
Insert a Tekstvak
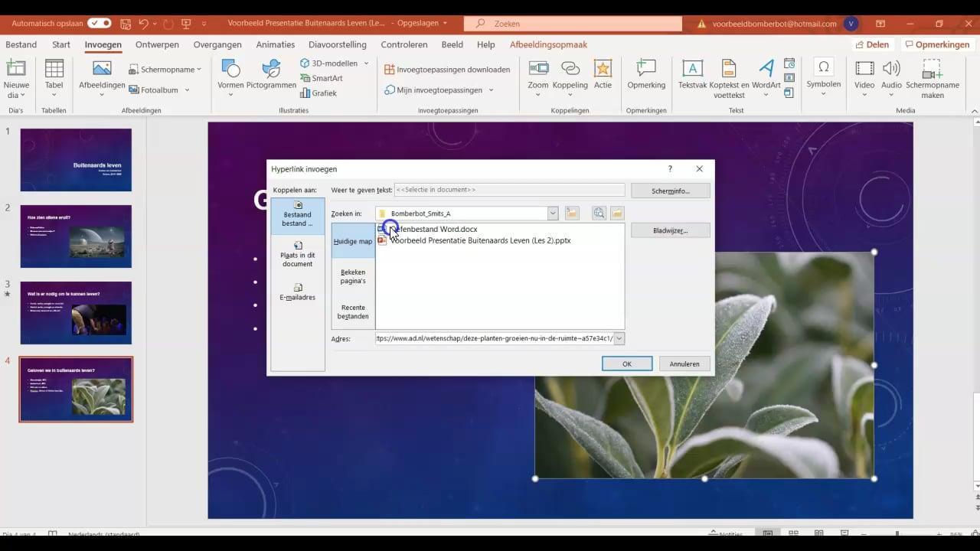pyautogui.click(x=692, y=75)
